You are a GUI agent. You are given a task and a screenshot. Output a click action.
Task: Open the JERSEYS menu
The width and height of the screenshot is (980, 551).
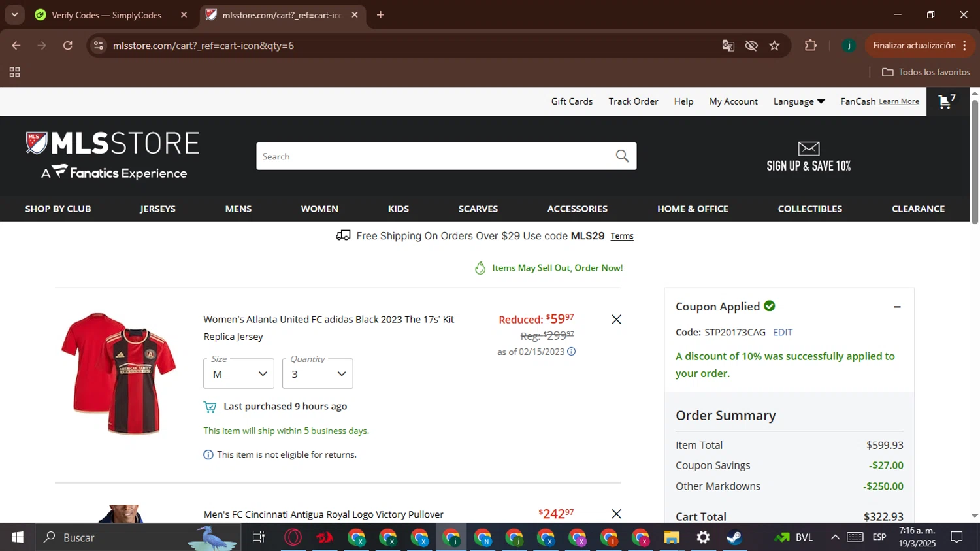pyautogui.click(x=157, y=209)
